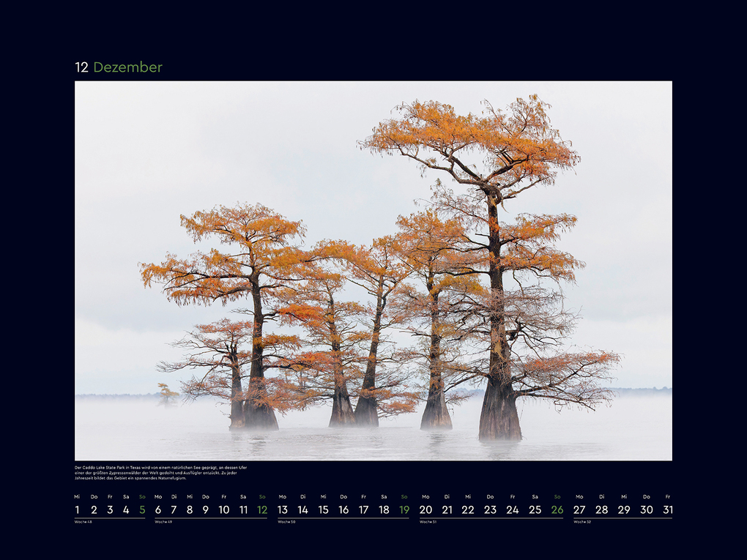Screen dimensions: 747x560
Task: Click the green Sunday date 26
Action: [557, 508]
